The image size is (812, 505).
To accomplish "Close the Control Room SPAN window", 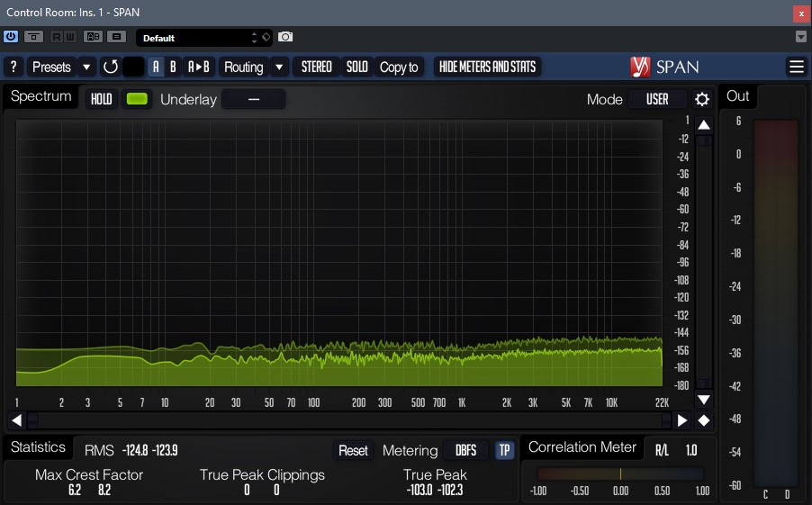I will click(x=801, y=14).
